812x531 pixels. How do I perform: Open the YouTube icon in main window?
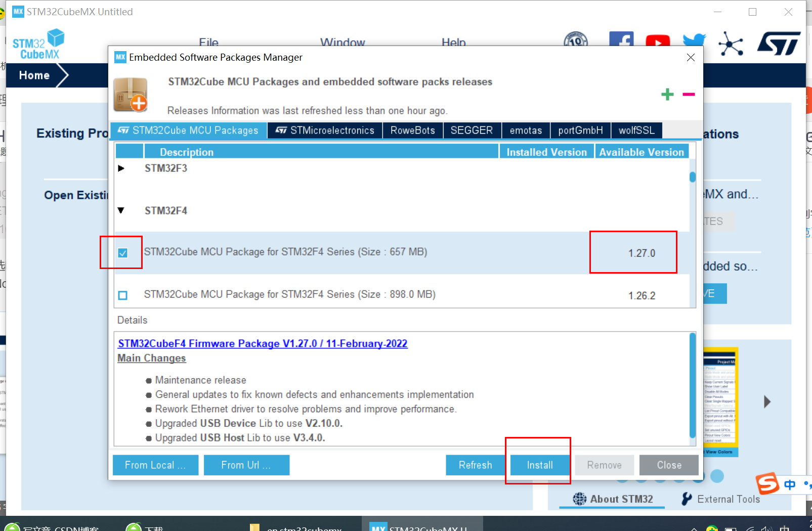(658, 40)
